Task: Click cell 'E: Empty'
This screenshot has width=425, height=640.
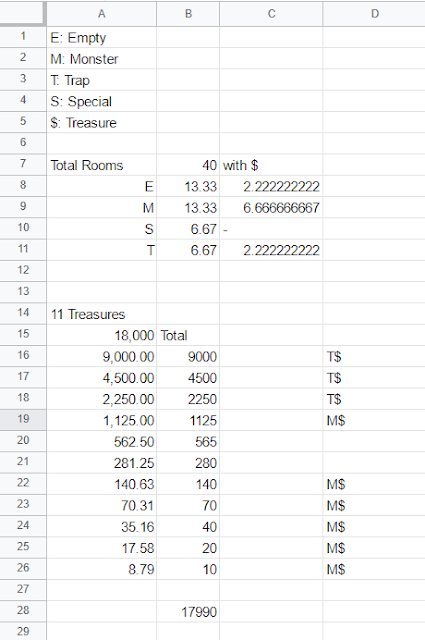Action: click(x=102, y=38)
